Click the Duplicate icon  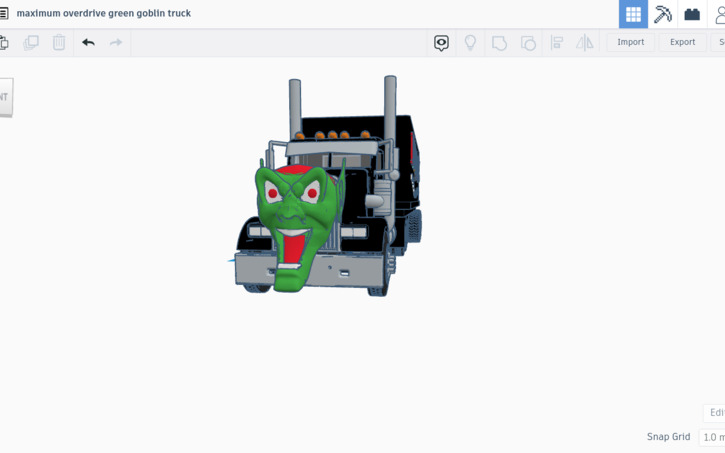(x=31, y=43)
